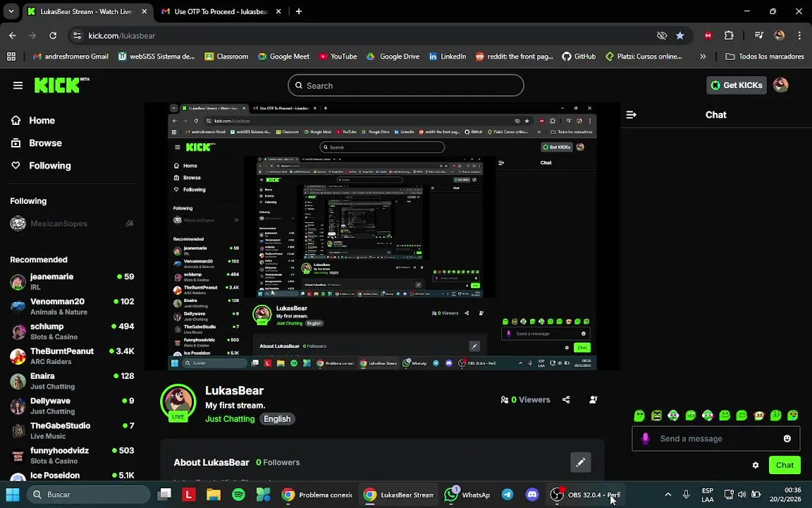The height and width of the screenshot is (508, 812).
Task: Open MexicanSopes followed channel
Action: tap(72, 224)
